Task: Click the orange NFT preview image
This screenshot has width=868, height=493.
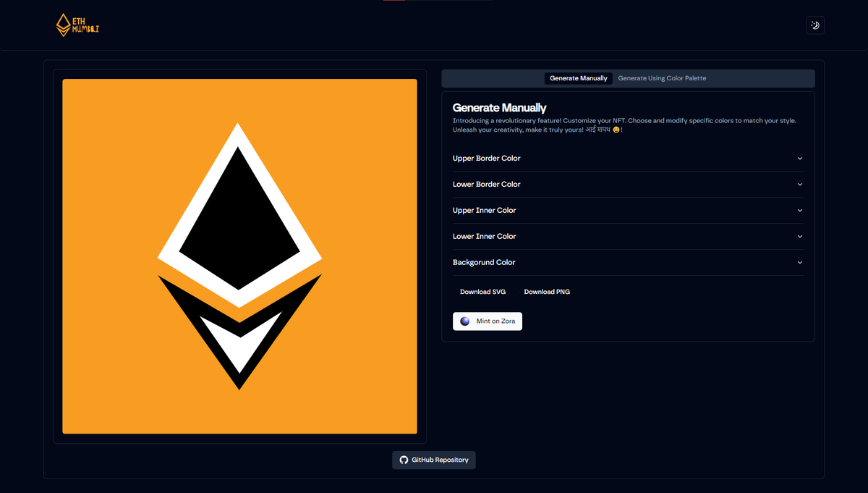Action: (x=239, y=256)
